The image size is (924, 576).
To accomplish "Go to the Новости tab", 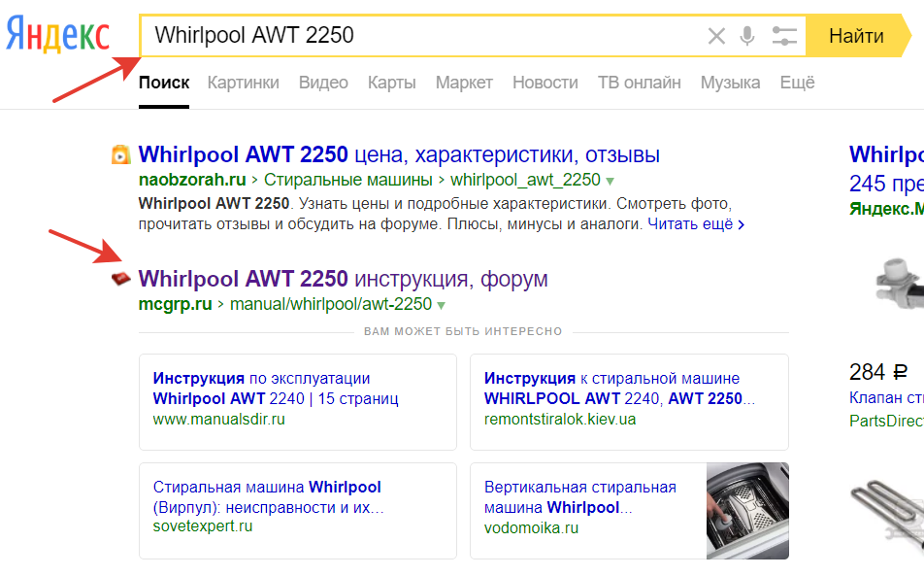I will pyautogui.click(x=545, y=83).
